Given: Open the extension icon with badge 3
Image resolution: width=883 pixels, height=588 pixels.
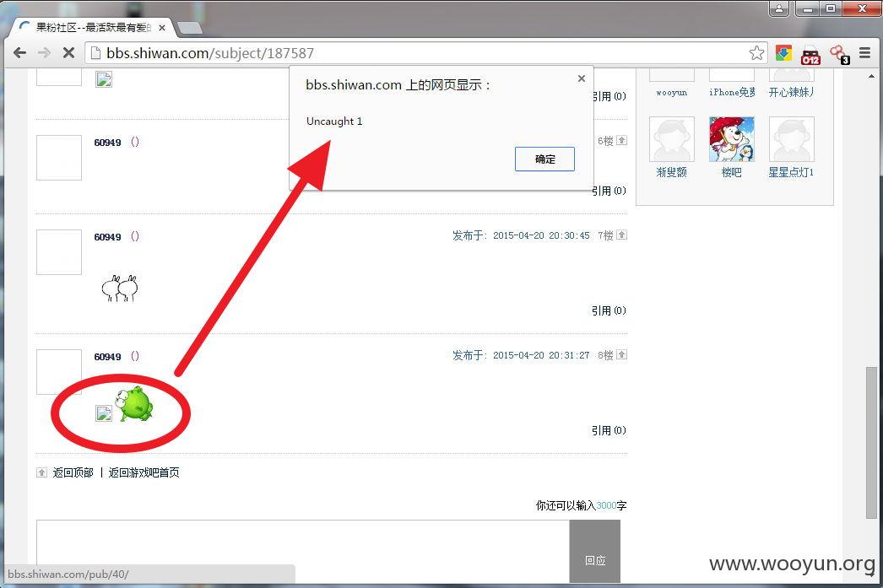Looking at the screenshot, I should pyautogui.click(x=839, y=55).
